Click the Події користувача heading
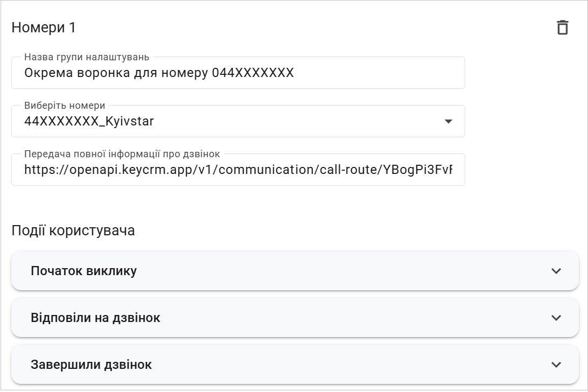The height and width of the screenshot is (392, 588). click(73, 230)
